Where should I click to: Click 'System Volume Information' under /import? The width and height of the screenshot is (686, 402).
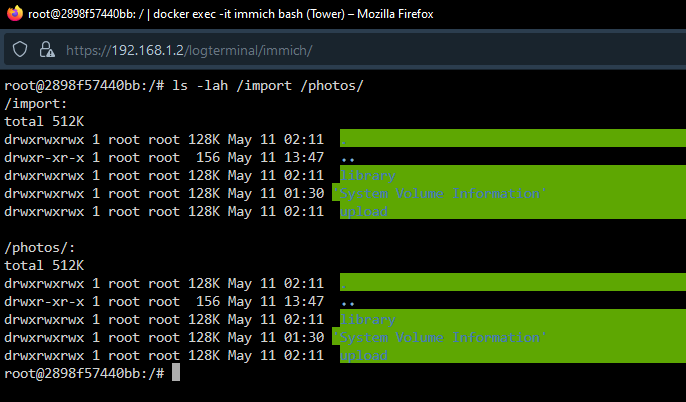click(440, 193)
